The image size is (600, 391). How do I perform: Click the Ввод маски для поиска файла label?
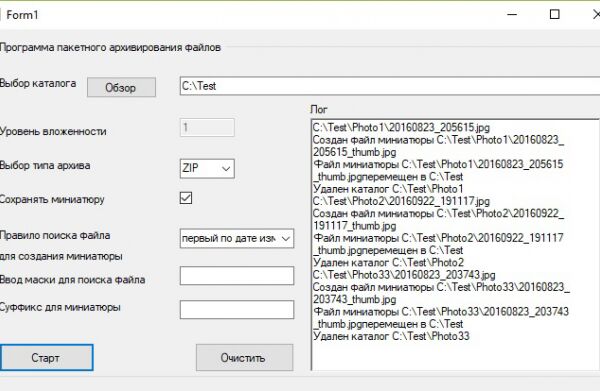pos(73,280)
